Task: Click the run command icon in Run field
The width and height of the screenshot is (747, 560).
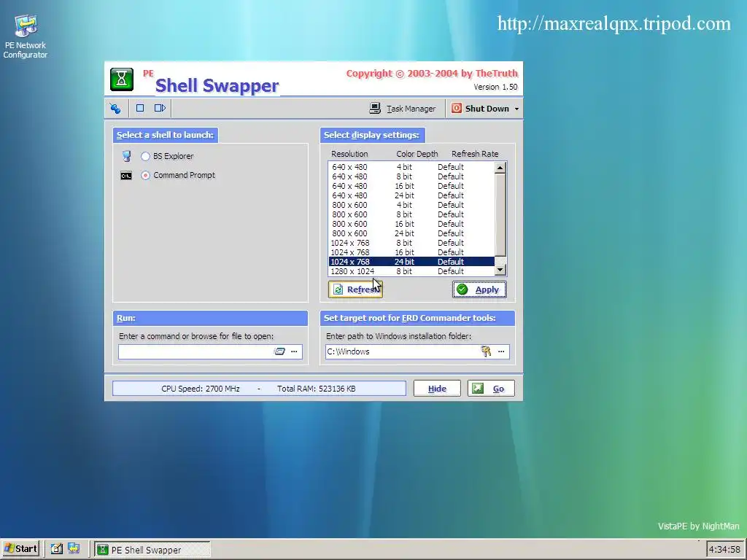Action: [x=279, y=351]
